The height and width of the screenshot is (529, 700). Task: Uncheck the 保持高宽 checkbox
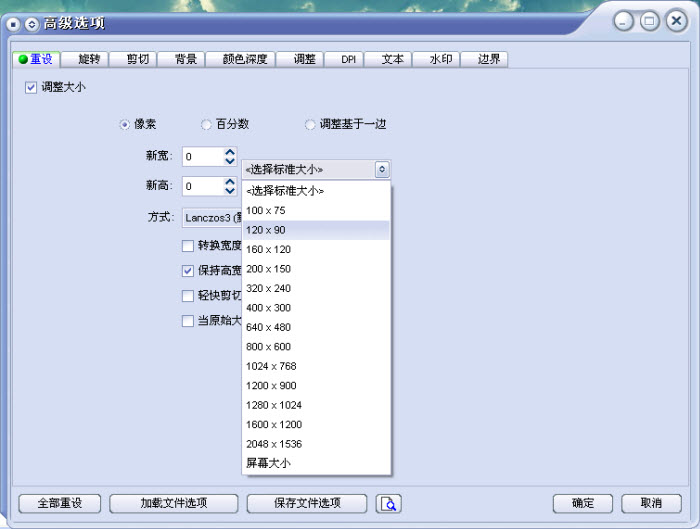pyautogui.click(x=188, y=271)
